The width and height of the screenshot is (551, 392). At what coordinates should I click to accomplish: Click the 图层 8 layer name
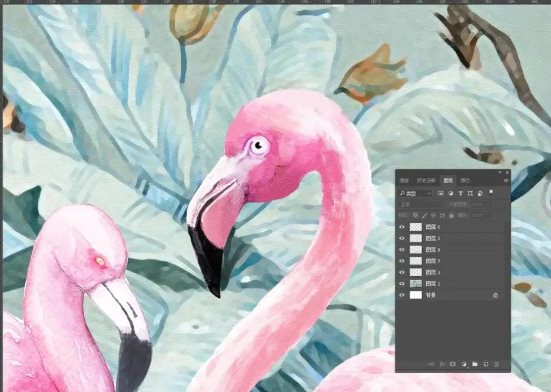pyautogui.click(x=433, y=250)
